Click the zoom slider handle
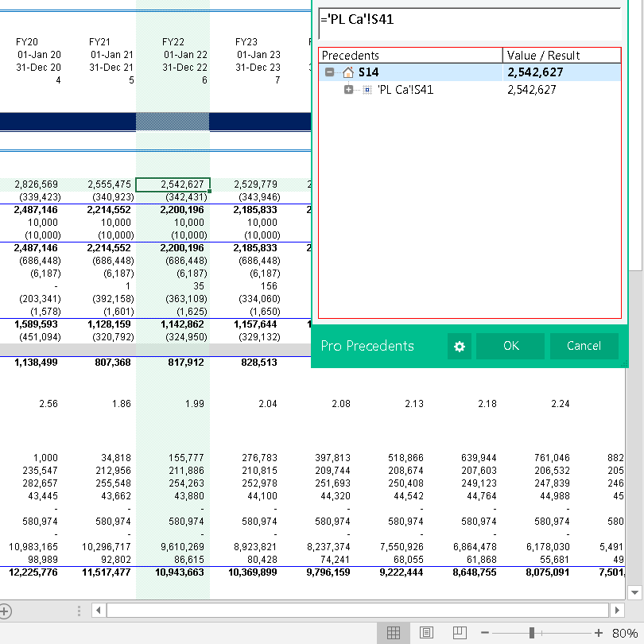Screen dimensions: 644x644 click(x=532, y=633)
